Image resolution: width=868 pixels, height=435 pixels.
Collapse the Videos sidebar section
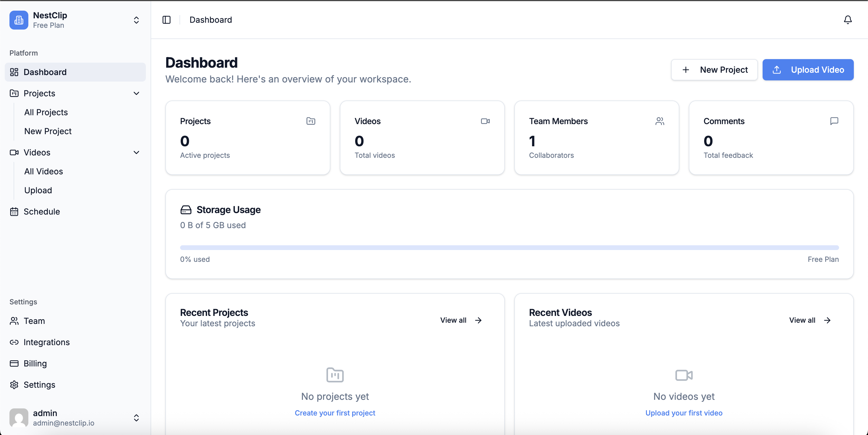click(x=136, y=152)
